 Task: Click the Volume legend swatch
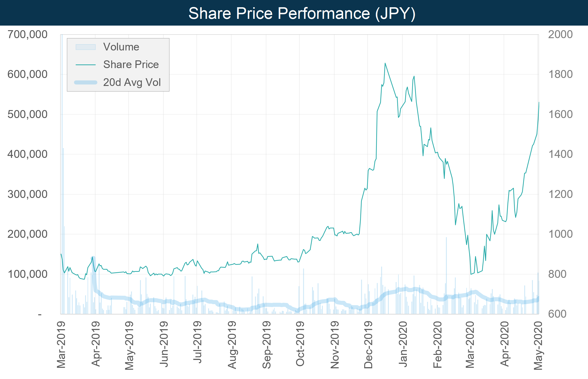pos(86,47)
